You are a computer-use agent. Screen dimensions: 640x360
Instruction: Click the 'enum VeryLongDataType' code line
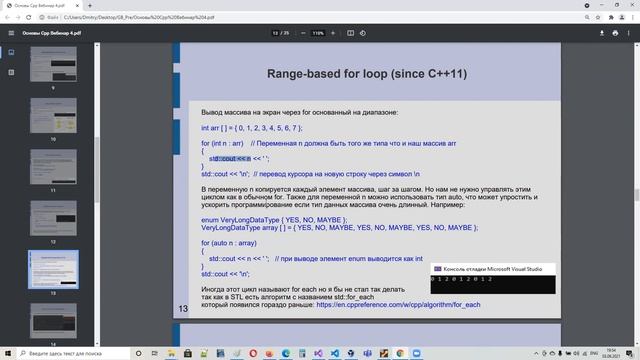pyautogui.click(x=274, y=220)
